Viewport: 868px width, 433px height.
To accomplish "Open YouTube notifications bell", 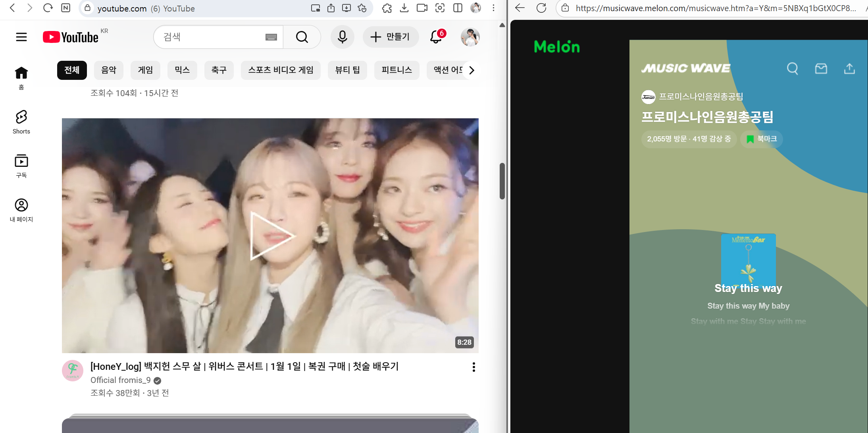I will 436,37.
